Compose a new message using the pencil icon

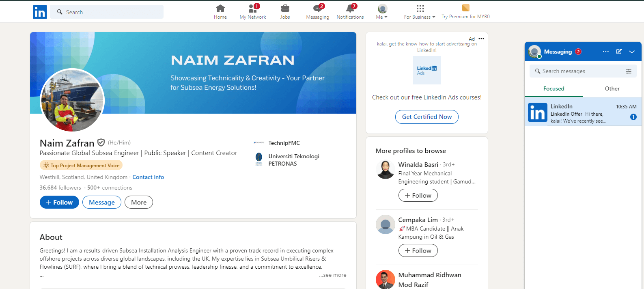point(619,52)
